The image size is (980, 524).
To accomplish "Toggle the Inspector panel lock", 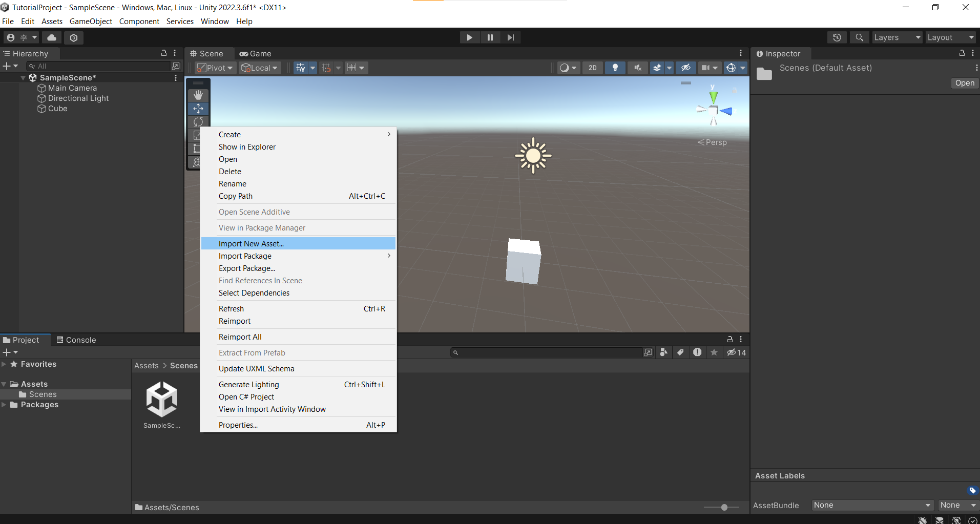I will point(962,53).
